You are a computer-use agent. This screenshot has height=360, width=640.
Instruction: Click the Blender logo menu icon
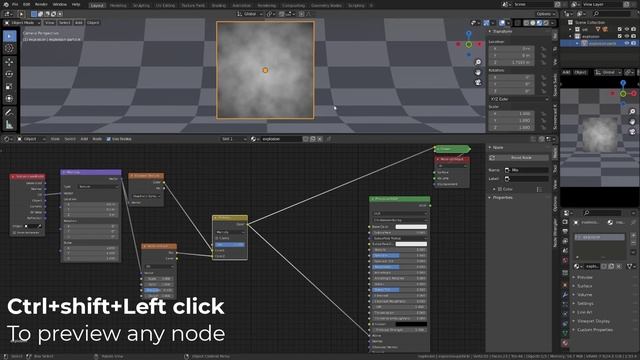(6, 4)
